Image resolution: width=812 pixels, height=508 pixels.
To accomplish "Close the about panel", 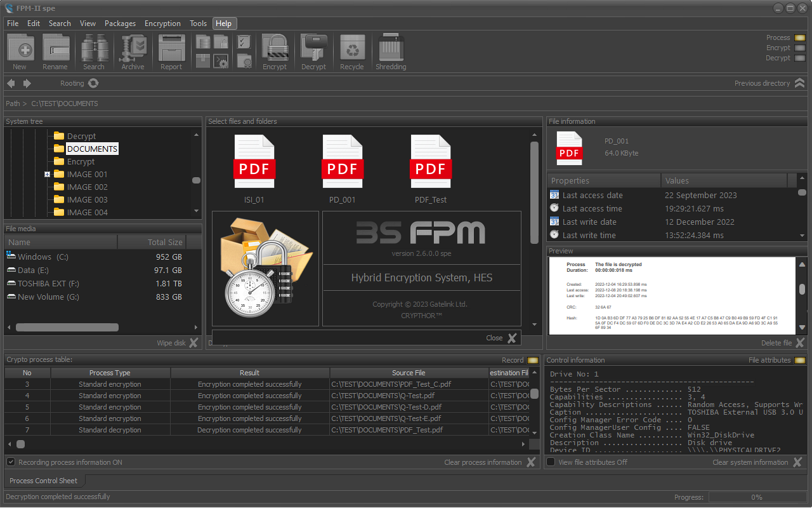I will click(512, 338).
